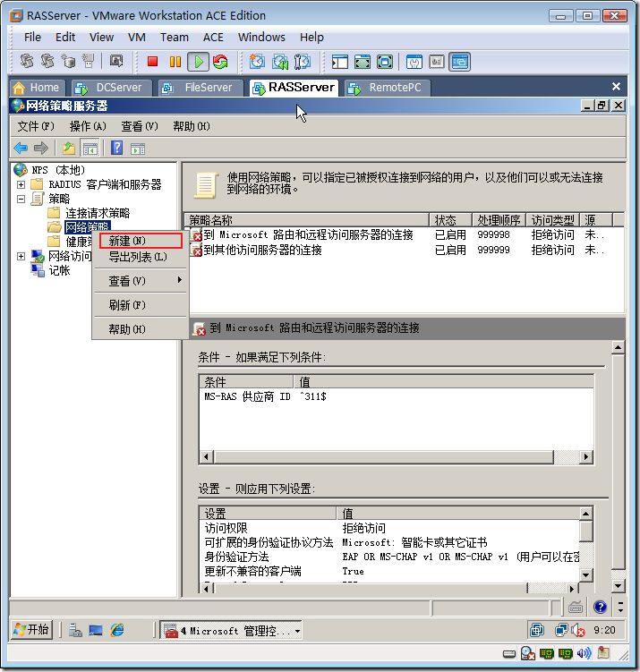Open the 文件(F) menu
Image resolution: width=640 pixels, height=672 pixels.
tap(36, 126)
